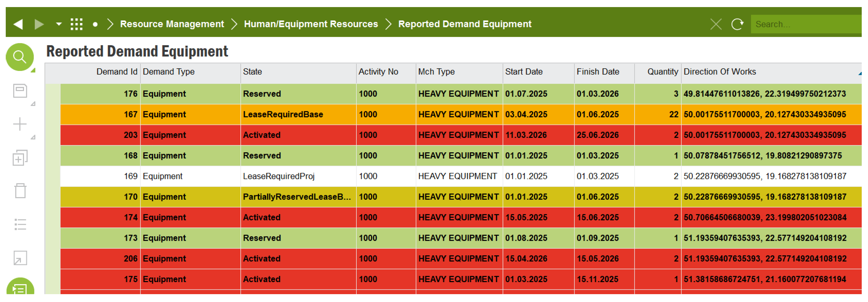The height and width of the screenshot is (302, 868).
Task: Click Start Date 01.07.2025 cell
Action: click(x=539, y=94)
